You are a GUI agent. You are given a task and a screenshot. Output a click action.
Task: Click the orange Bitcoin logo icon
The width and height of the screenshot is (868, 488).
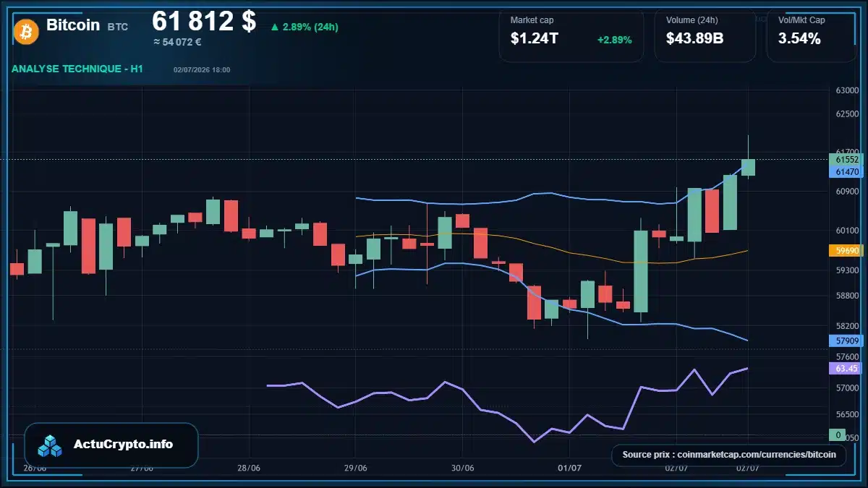pyautogui.click(x=26, y=31)
